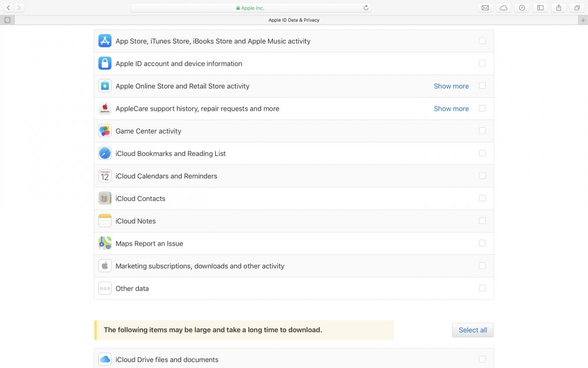Click the pinned tab icon at tab bar left
The height and width of the screenshot is (368, 588).
pyautogui.click(x=7, y=20)
